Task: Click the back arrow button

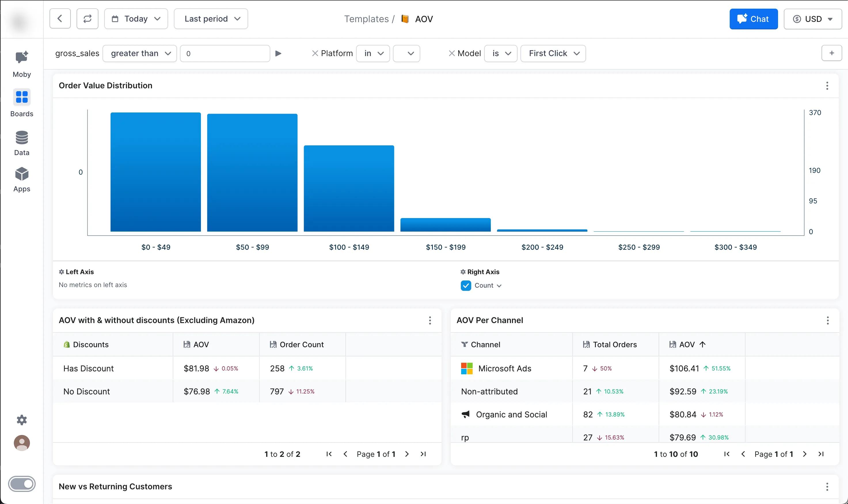Action: 60,19
